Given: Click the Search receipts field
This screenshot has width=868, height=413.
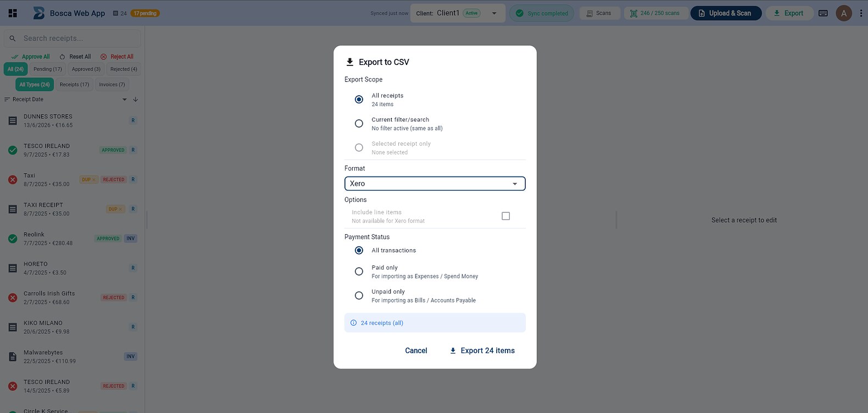Looking at the screenshot, I should point(73,38).
